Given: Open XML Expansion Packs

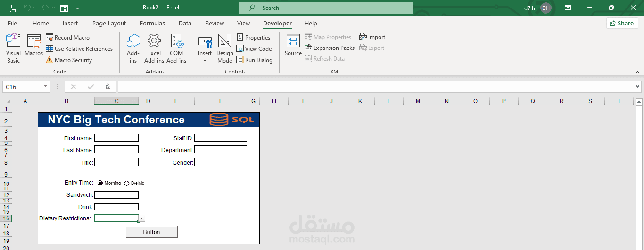Looking at the screenshot, I should coord(330,48).
